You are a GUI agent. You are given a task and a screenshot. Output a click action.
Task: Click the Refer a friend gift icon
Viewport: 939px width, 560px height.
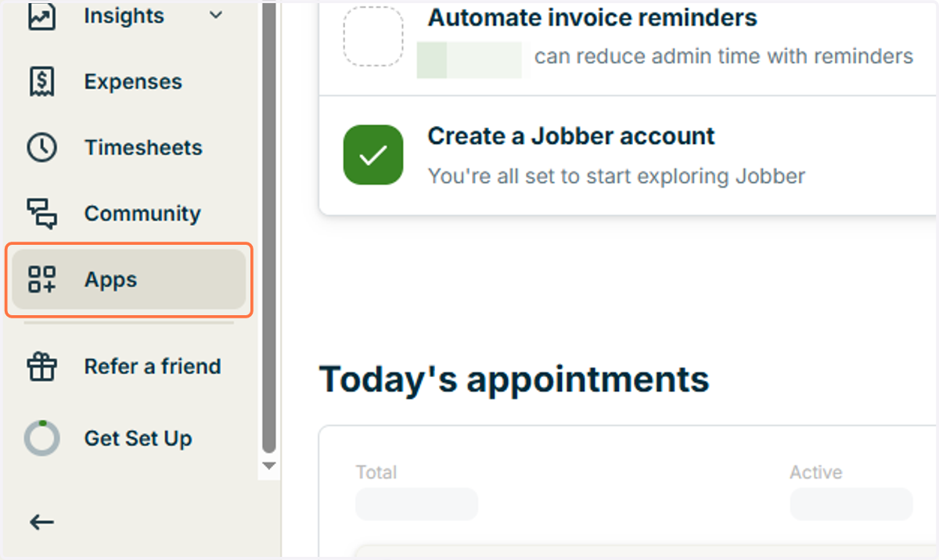[x=41, y=366]
